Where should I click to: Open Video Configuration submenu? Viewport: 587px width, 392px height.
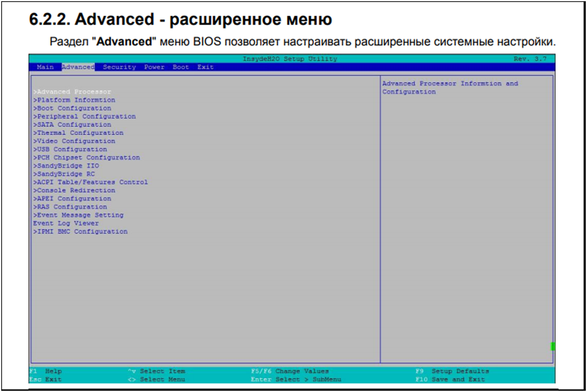pos(74,141)
